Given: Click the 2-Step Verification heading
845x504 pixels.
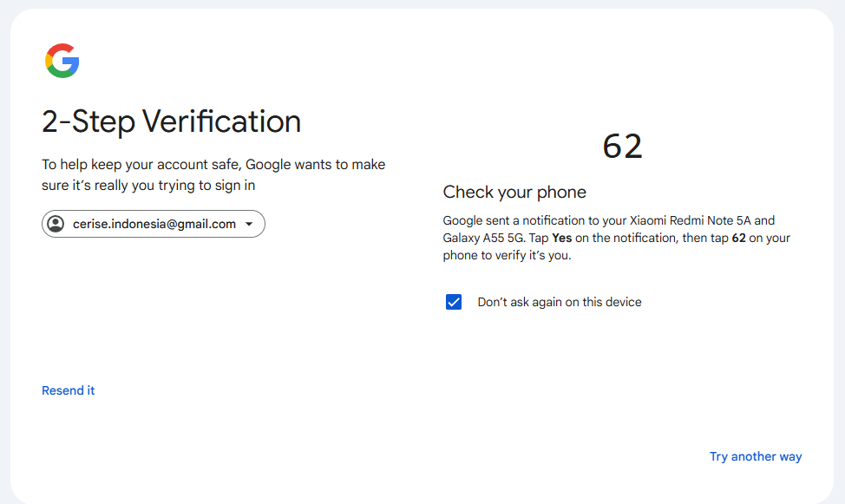Looking at the screenshot, I should pos(172,121).
